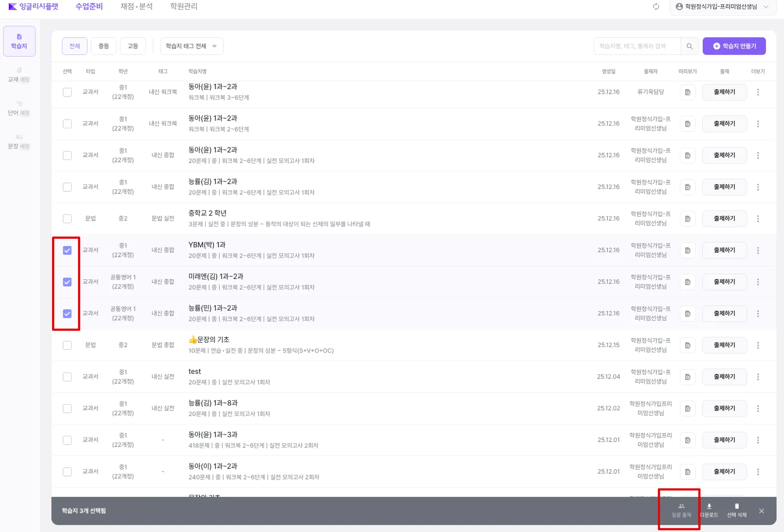Uncheck the YBM(박) 1과 checkbox
Image resolution: width=784 pixels, height=532 pixels.
pos(67,250)
